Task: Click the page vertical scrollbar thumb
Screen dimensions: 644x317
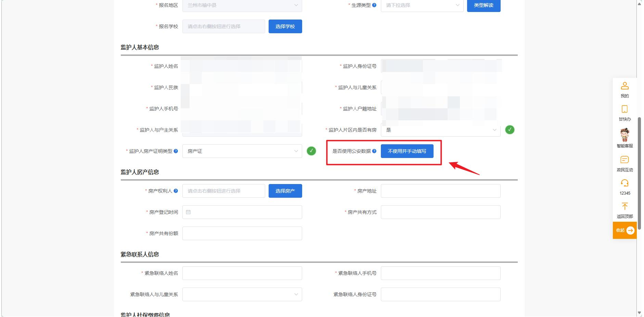Action: click(x=639, y=173)
